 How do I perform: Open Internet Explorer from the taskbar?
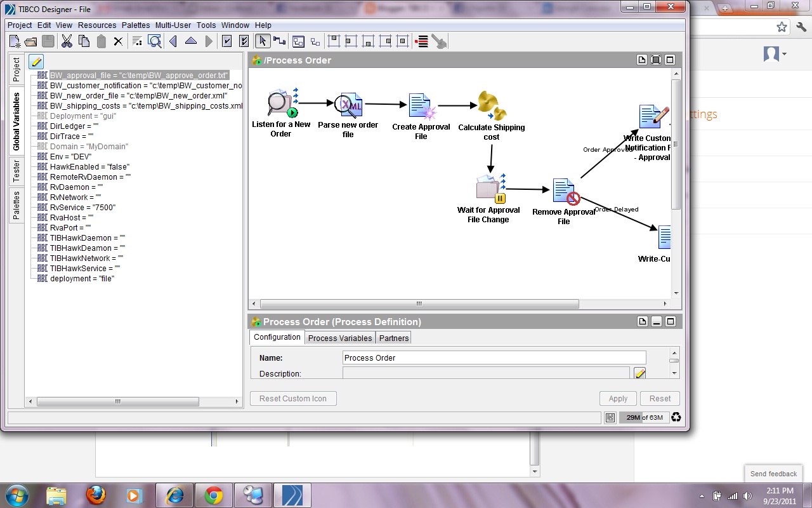174,494
